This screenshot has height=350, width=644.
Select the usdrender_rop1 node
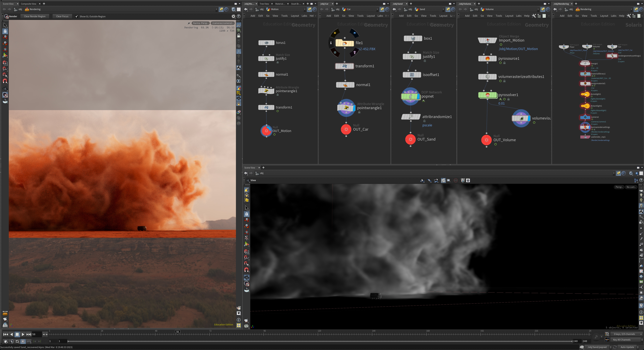(x=585, y=137)
